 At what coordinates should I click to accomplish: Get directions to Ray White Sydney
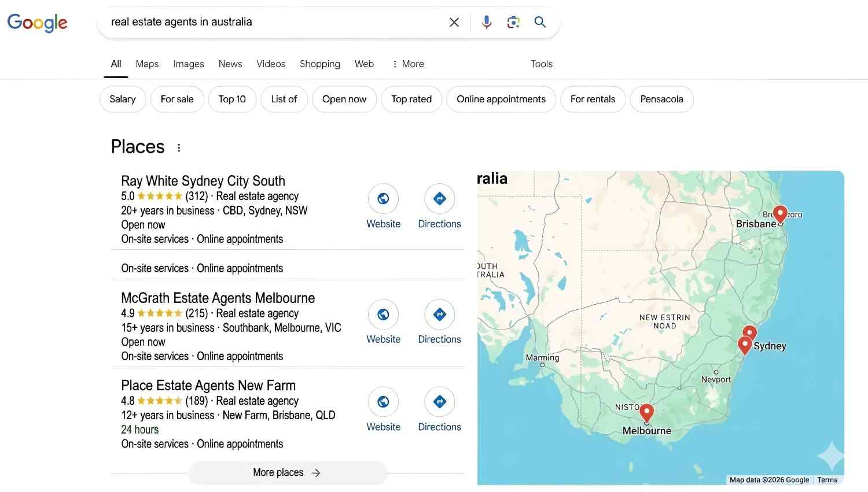(x=439, y=199)
